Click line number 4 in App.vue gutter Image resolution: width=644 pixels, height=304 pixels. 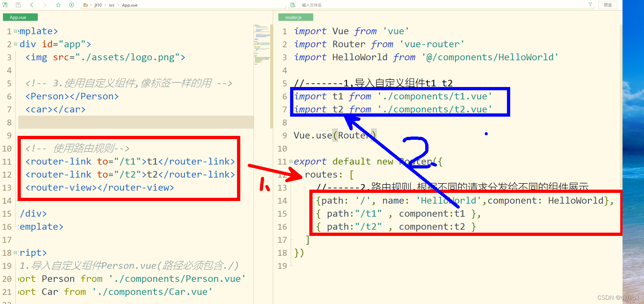click(x=9, y=70)
